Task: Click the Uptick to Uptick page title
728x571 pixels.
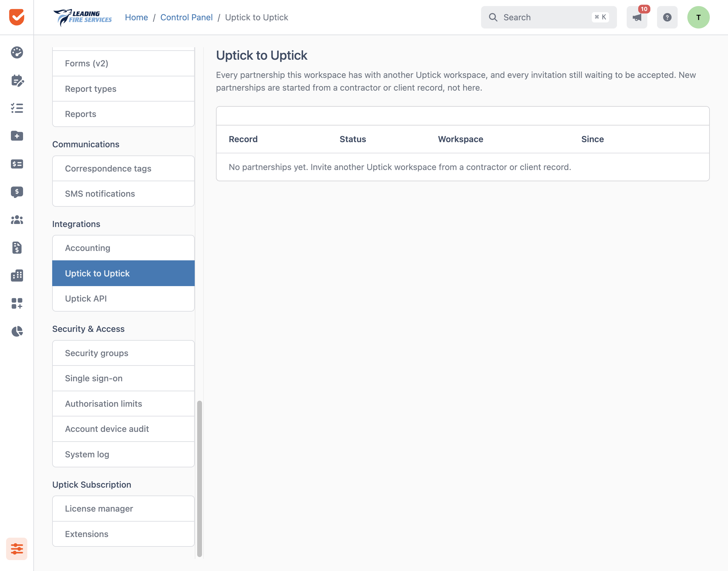Action: 261,55
